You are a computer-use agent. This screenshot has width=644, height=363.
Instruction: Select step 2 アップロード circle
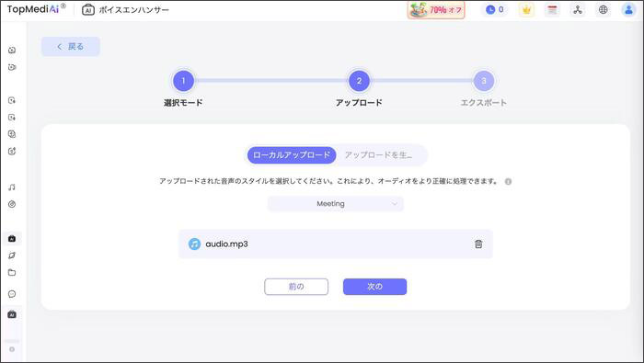tap(359, 81)
